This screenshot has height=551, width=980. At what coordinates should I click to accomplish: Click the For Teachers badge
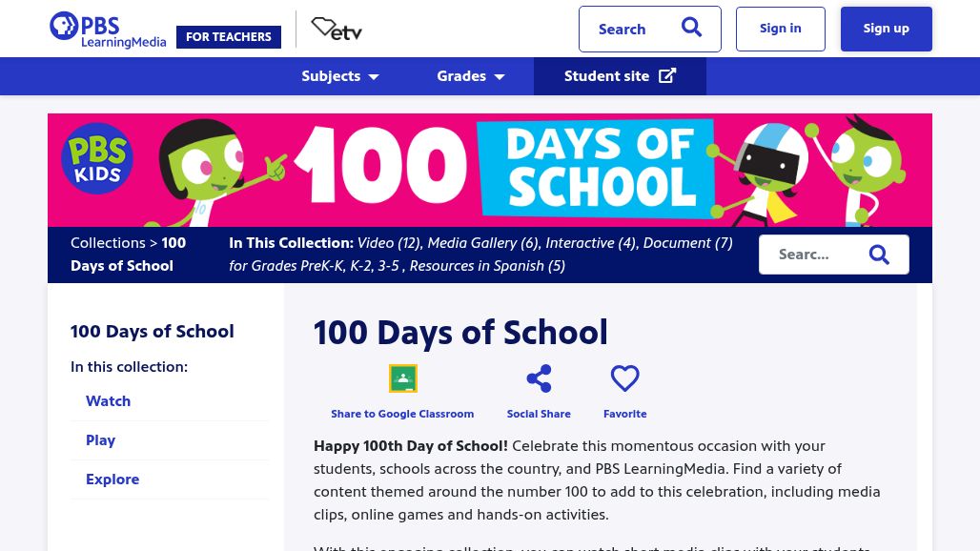229,37
